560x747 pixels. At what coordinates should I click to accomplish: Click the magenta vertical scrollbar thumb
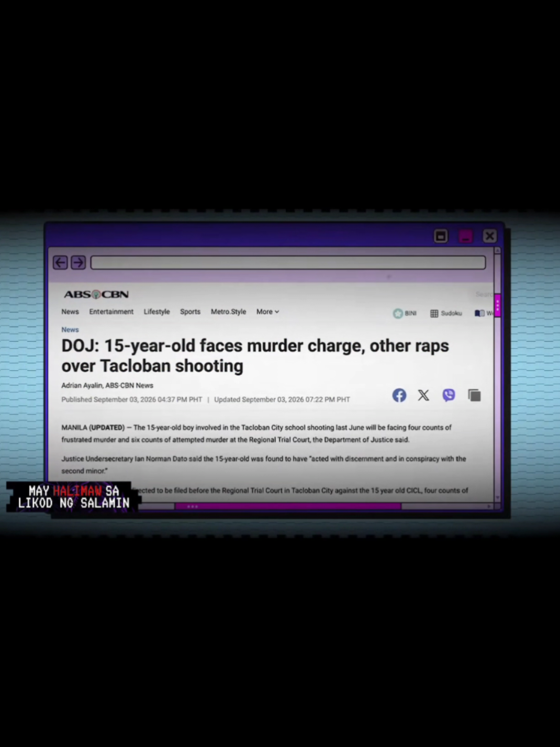pos(497,305)
